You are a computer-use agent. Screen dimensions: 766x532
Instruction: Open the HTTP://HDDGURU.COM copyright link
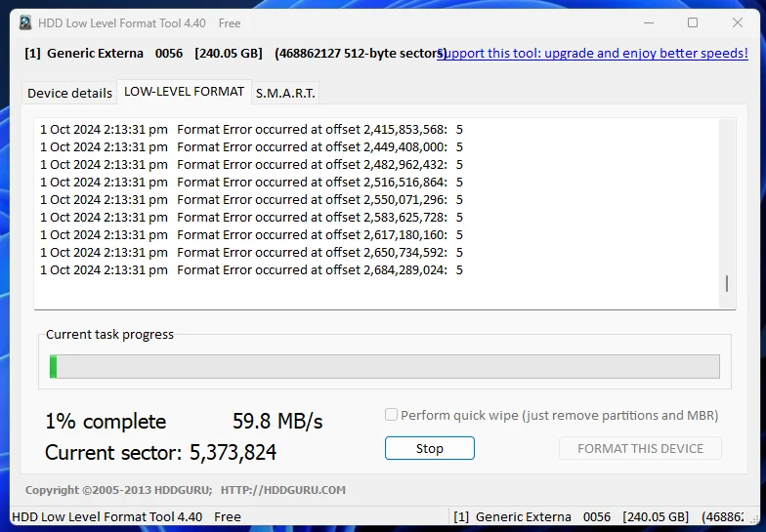(283, 490)
